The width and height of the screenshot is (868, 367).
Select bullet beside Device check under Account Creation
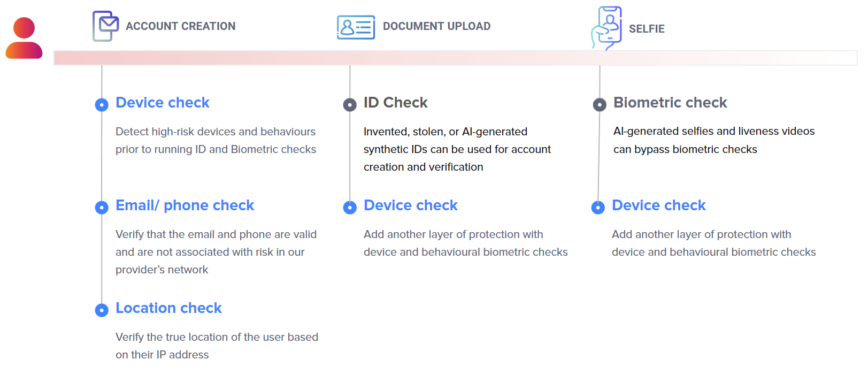(x=102, y=105)
